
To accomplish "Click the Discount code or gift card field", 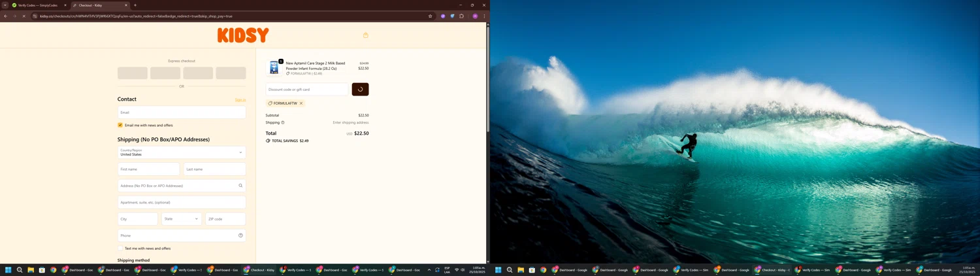I will coord(307,90).
